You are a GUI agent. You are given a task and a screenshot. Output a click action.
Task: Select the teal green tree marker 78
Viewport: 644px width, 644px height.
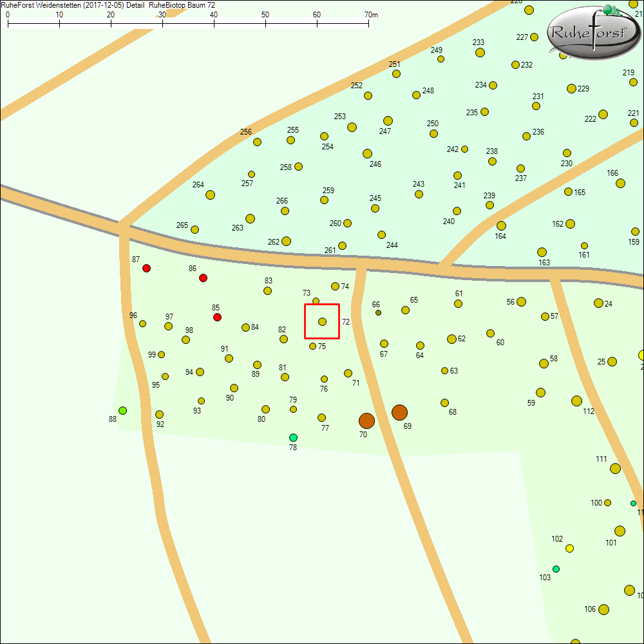pos(293,437)
